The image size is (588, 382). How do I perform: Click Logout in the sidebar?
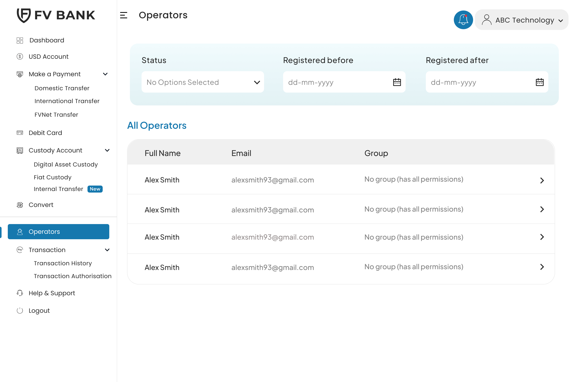pyautogui.click(x=39, y=311)
